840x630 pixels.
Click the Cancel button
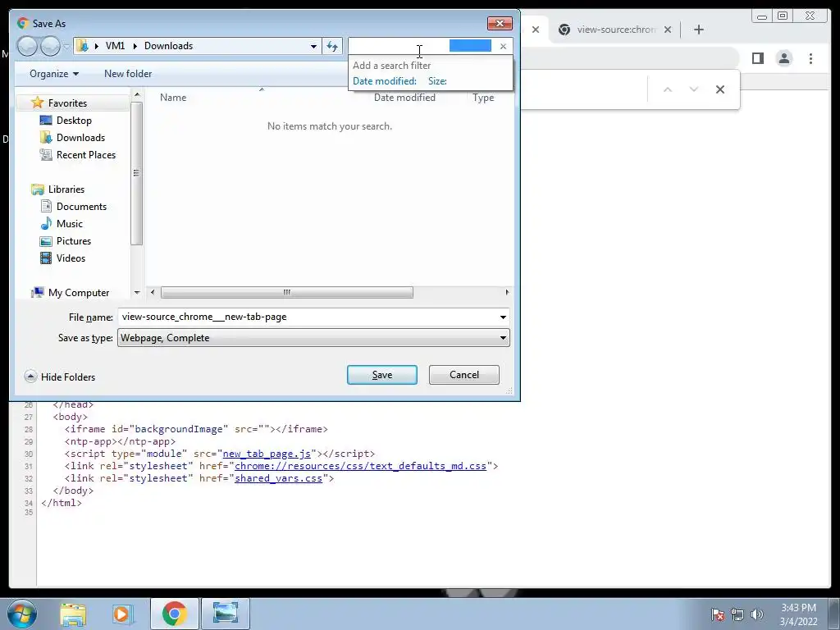click(x=464, y=375)
